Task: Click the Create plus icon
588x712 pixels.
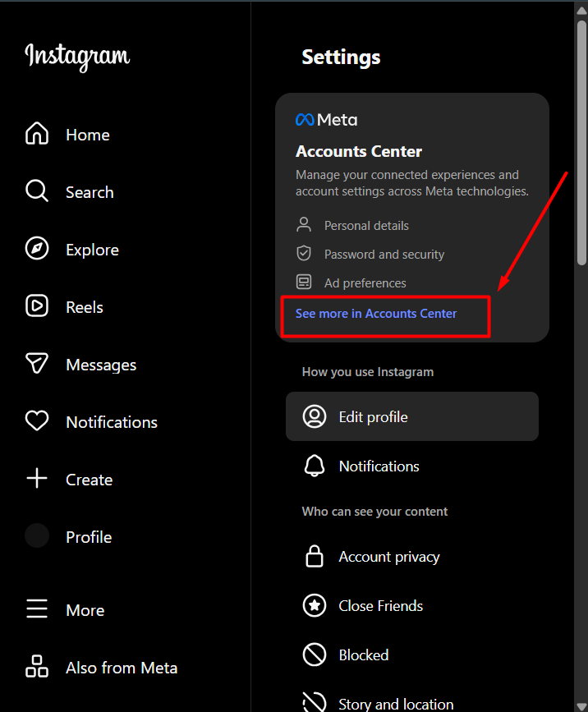Action: tap(37, 479)
